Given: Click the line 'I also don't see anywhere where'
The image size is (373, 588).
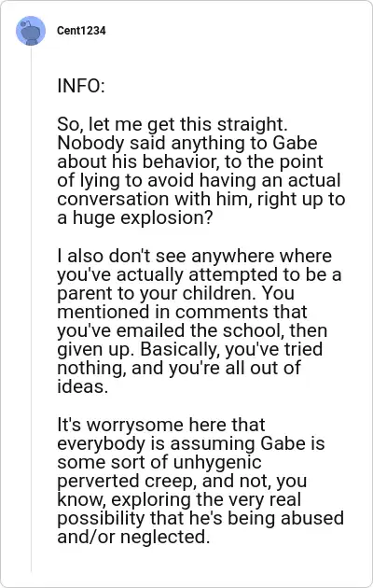Looking at the screenshot, I should click(194, 256).
